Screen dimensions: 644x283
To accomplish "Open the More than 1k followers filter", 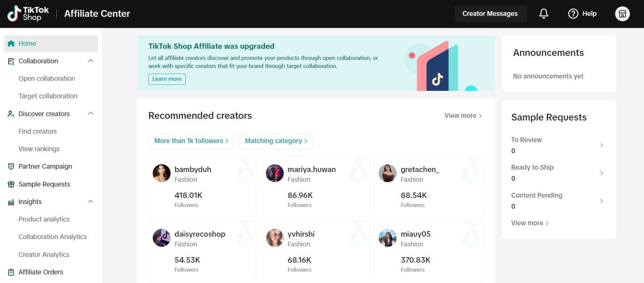I will click(191, 141).
